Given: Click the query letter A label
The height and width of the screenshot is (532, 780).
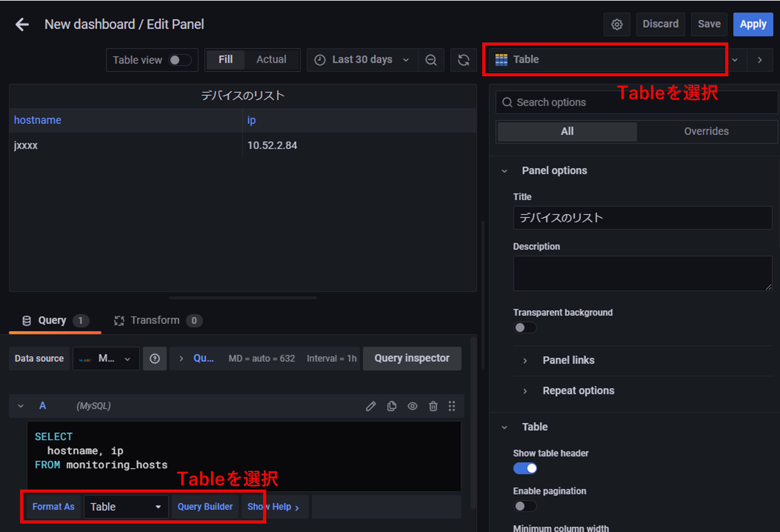Looking at the screenshot, I should tap(43, 406).
